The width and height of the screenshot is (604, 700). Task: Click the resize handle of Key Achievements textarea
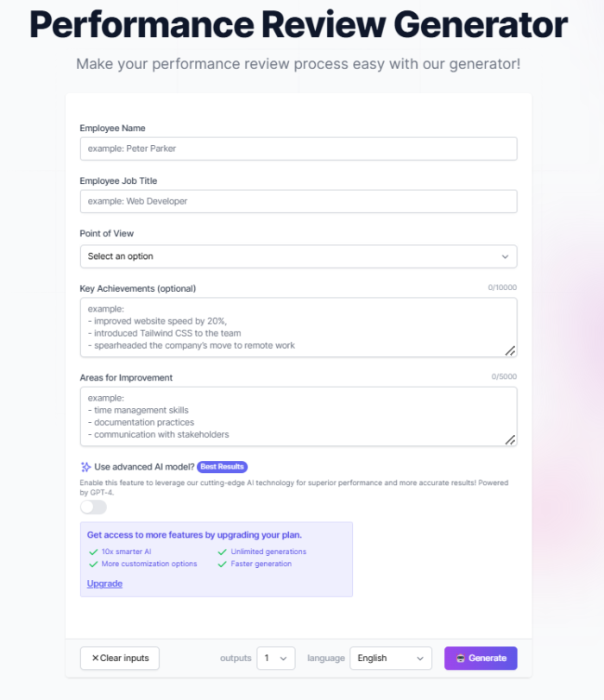tap(511, 350)
